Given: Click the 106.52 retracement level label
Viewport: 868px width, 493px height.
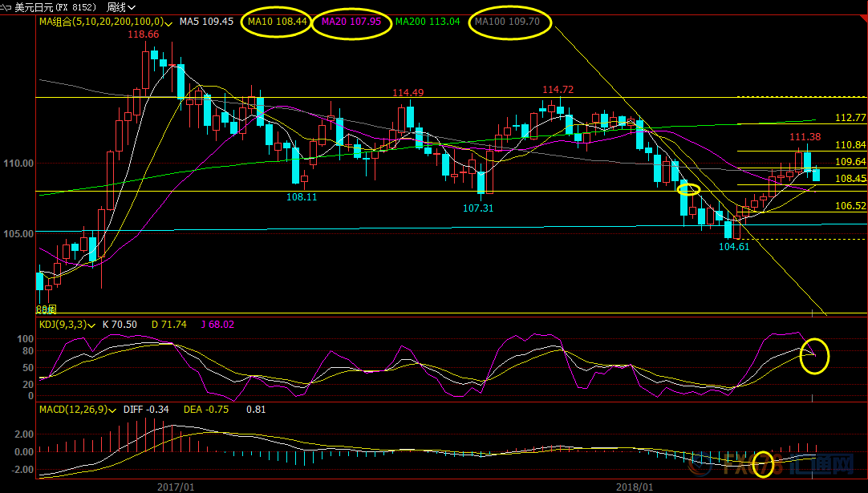Looking at the screenshot, I should [x=850, y=206].
